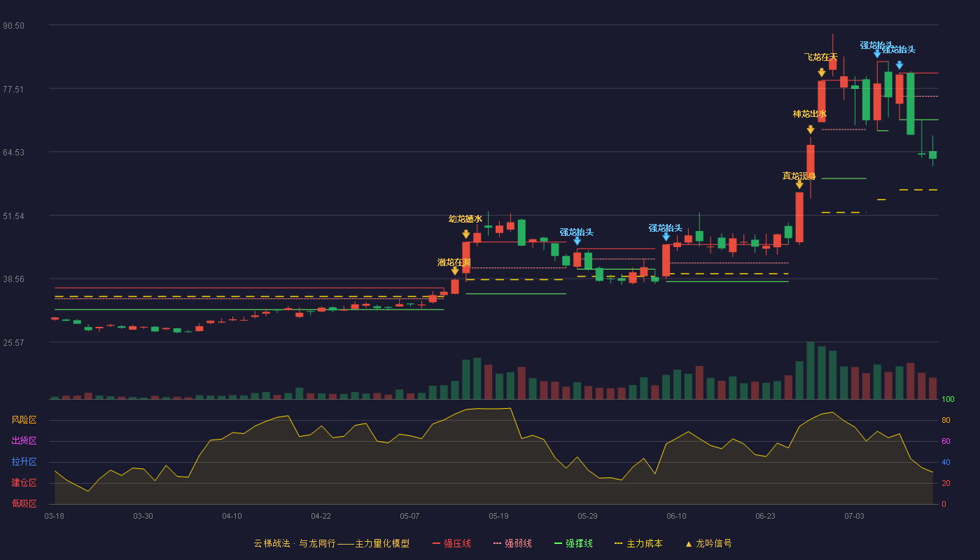This screenshot has height=560, width=980.
Task: Click the yellow arrow under 潜龙在渊
Action: [x=455, y=271]
